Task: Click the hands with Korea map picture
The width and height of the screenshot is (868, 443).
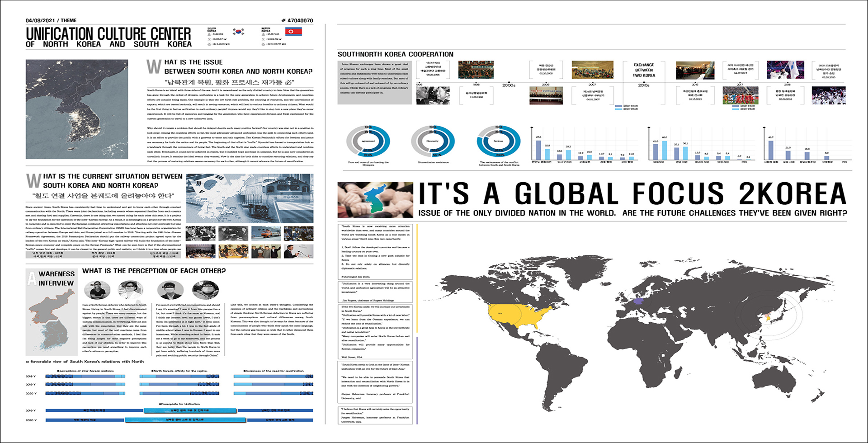Action: pyautogui.click(x=375, y=200)
